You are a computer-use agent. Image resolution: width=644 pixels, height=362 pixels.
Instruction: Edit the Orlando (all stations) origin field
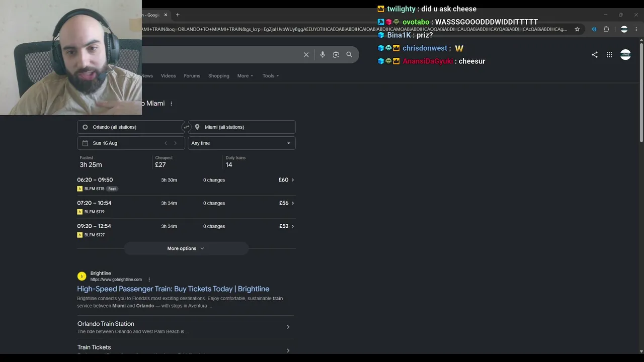131,127
